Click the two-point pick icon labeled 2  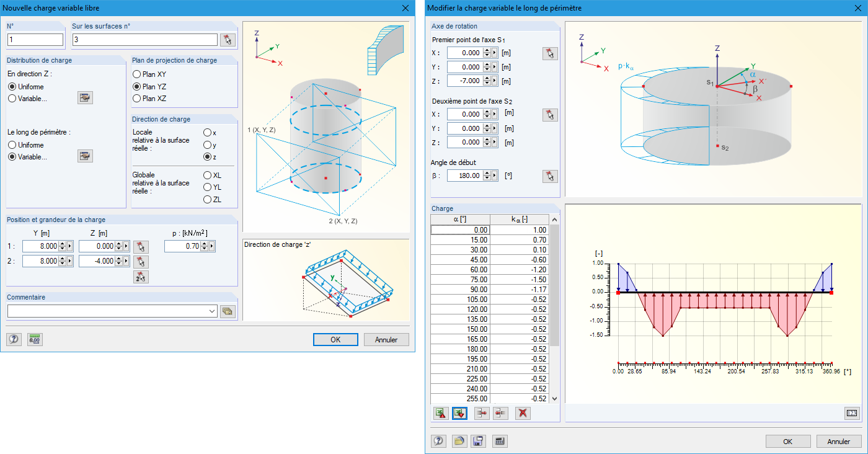141,277
